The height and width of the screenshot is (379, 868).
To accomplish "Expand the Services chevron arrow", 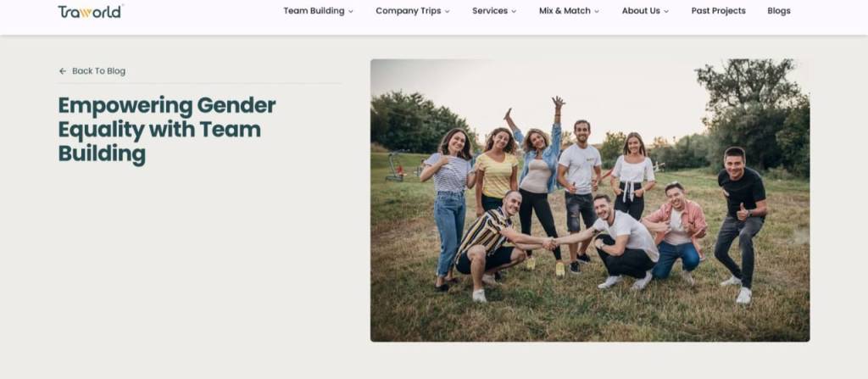I will 514,11.
